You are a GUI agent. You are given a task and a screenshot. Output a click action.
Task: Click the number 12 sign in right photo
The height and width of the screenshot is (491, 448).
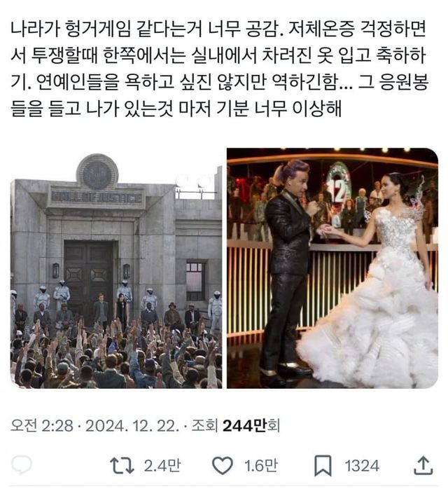tap(337, 187)
